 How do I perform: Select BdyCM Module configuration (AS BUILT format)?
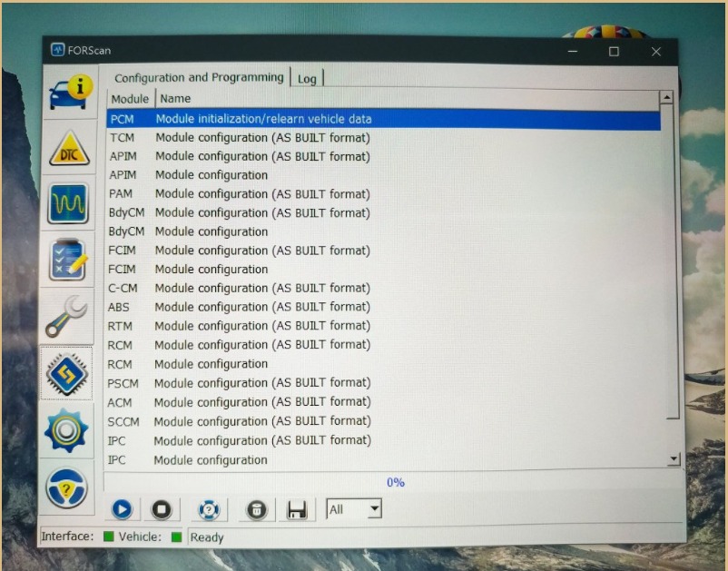[x=383, y=212]
